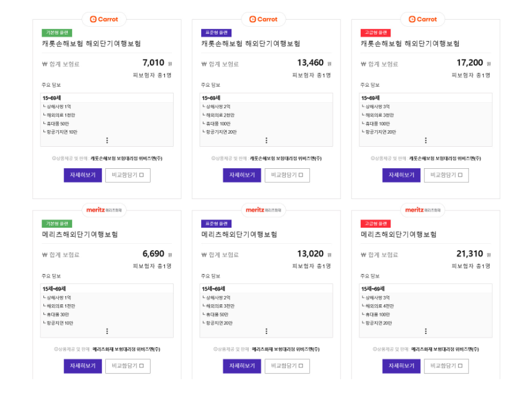Click the Carrot logo on the 7,010원 plan card
532x400 pixels.
104,19
